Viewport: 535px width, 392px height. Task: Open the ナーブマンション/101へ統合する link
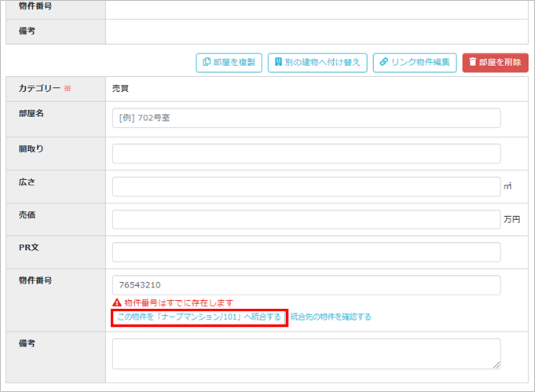(x=199, y=317)
